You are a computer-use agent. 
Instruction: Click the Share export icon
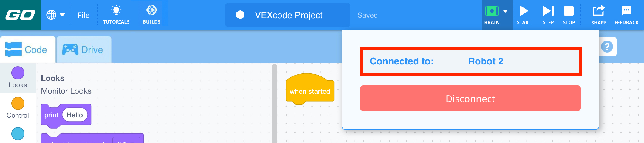(599, 11)
